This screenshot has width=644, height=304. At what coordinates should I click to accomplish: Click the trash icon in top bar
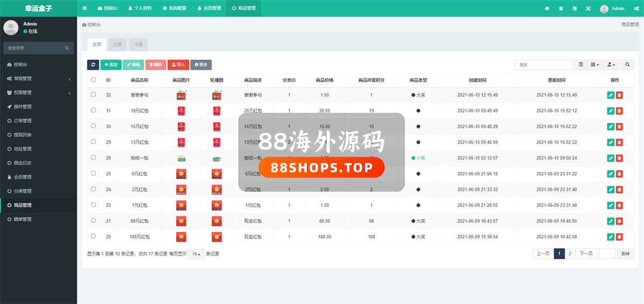pyautogui.click(x=561, y=9)
